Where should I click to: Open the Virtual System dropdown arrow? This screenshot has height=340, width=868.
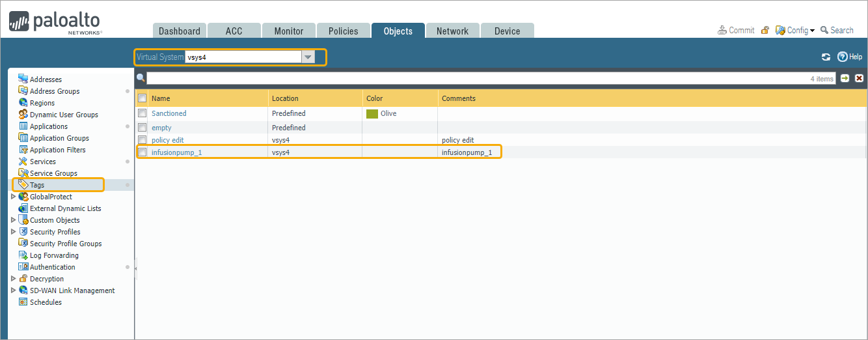click(308, 57)
